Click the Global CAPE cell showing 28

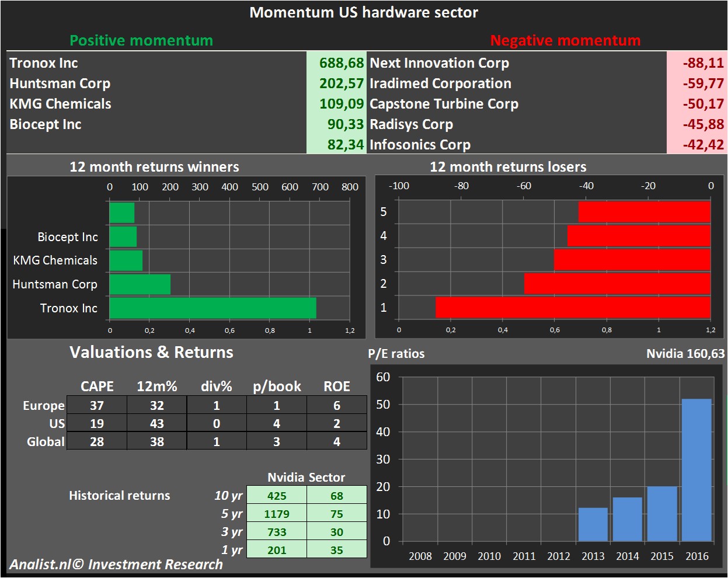(x=97, y=441)
